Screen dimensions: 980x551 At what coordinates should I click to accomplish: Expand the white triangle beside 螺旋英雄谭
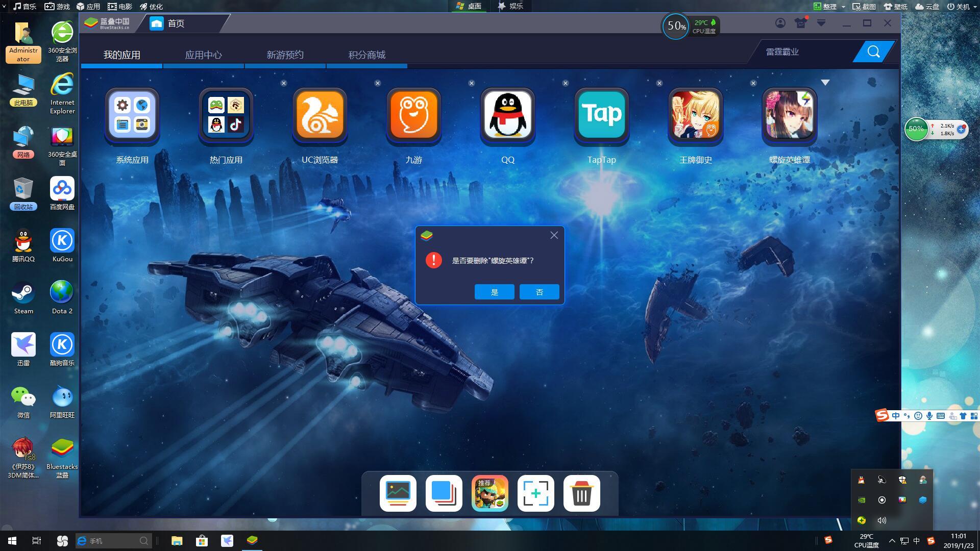coord(825,83)
